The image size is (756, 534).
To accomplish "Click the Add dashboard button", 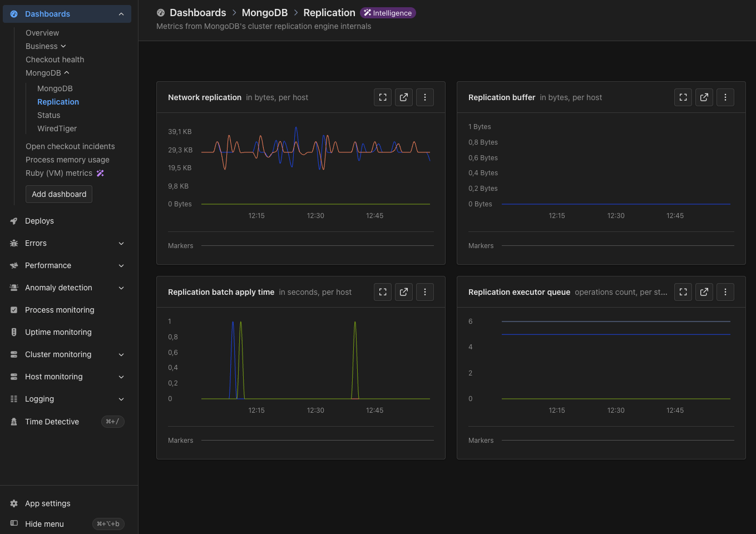I will (59, 194).
